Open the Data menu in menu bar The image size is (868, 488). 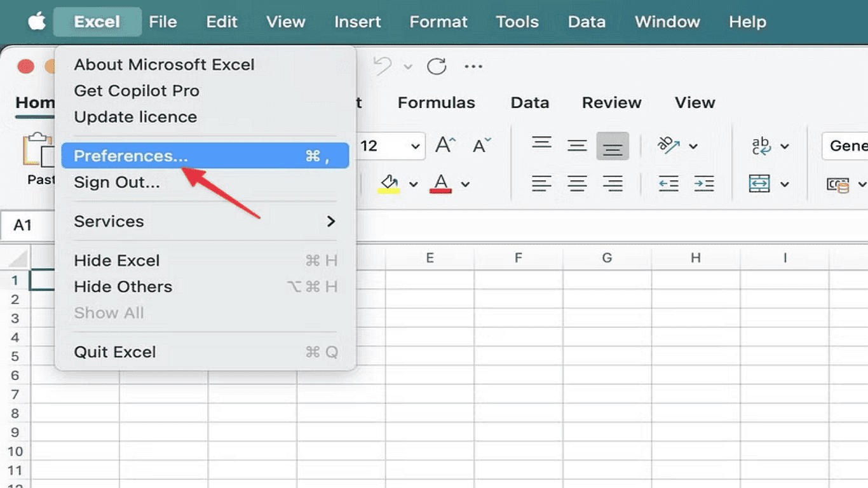587,22
